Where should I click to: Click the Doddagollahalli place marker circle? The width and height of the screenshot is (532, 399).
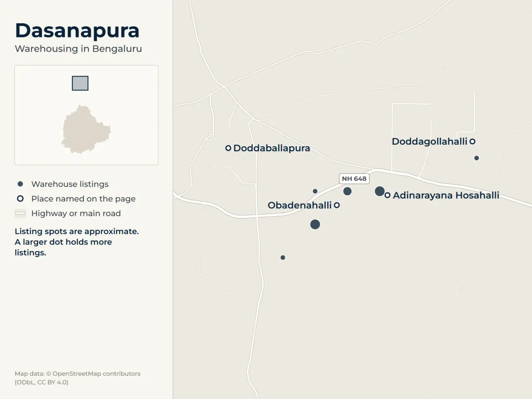[472, 141]
